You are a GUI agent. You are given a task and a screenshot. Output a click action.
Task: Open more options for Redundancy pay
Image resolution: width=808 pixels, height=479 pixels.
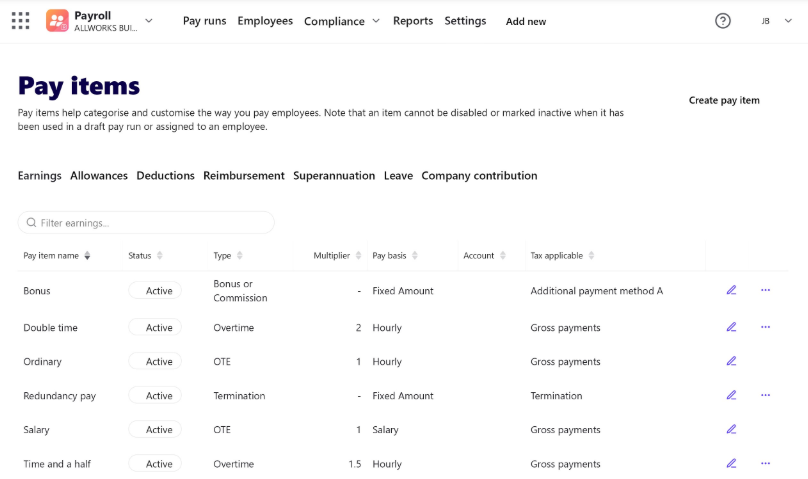coord(765,395)
